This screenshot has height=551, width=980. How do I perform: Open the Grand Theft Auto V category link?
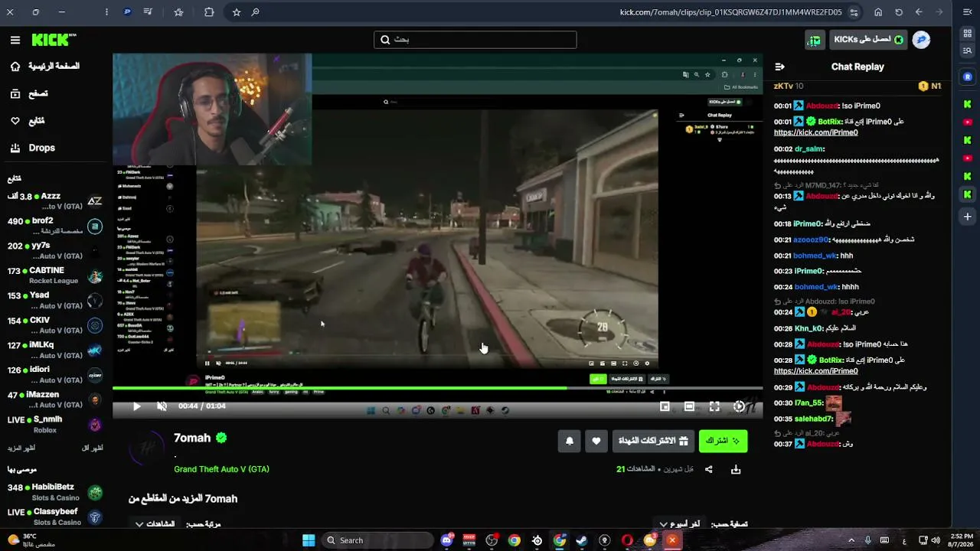click(221, 469)
